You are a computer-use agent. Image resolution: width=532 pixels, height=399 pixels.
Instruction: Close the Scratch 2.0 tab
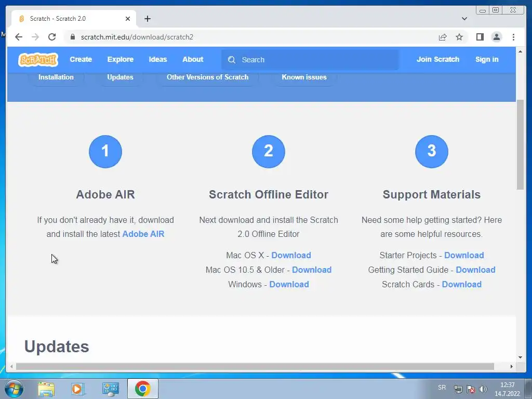tap(128, 19)
